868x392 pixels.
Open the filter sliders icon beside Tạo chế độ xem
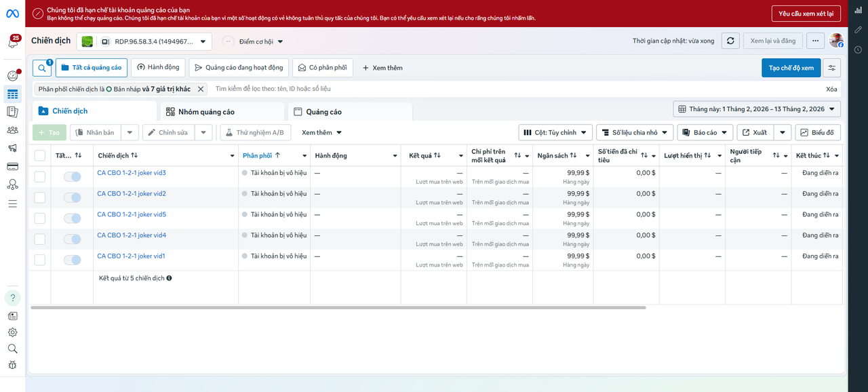832,68
